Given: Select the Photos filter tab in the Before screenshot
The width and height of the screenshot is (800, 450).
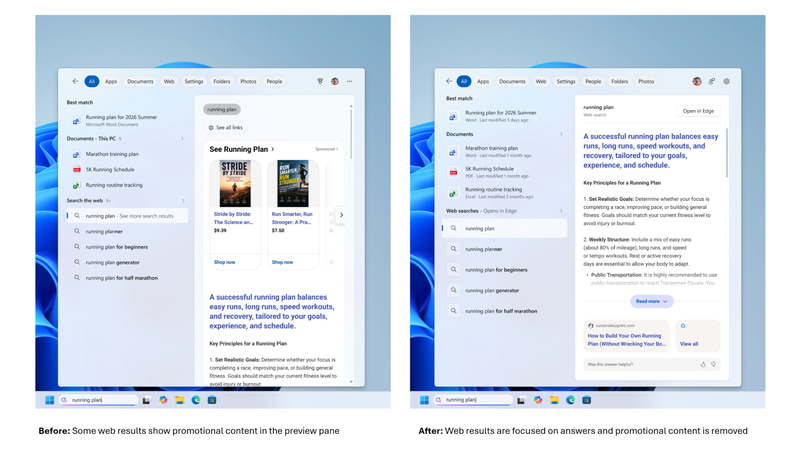Looking at the screenshot, I should point(248,81).
